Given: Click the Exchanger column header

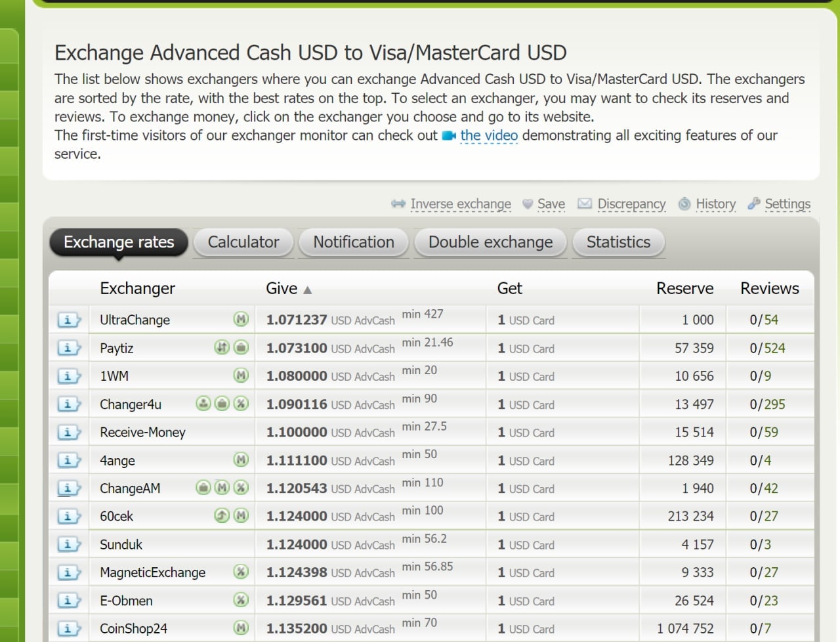Looking at the screenshot, I should (x=137, y=288).
